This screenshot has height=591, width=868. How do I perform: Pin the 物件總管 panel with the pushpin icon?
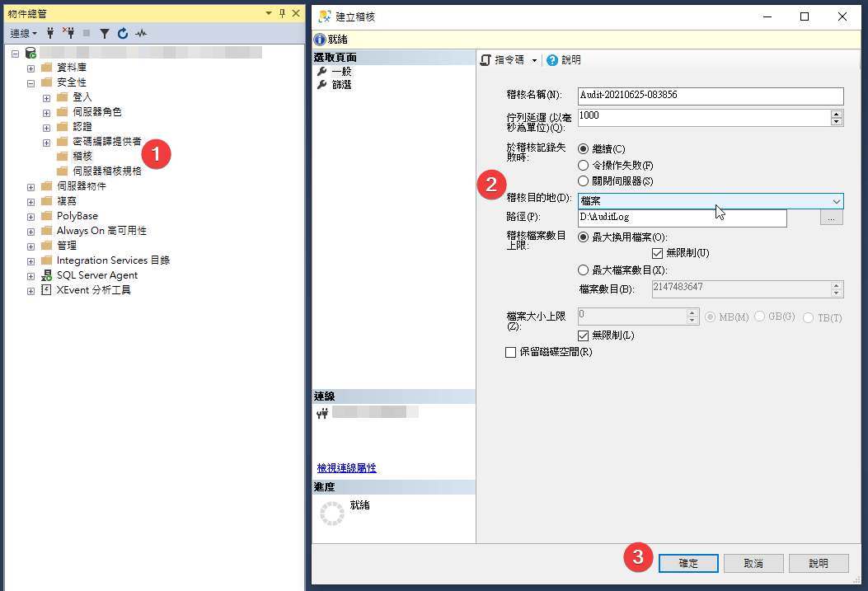click(x=282, y=13)
